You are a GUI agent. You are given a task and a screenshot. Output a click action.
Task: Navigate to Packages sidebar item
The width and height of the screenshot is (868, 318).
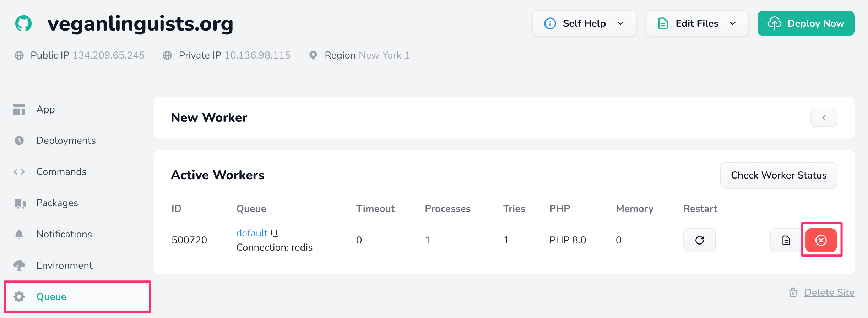(x=57, y=203)
